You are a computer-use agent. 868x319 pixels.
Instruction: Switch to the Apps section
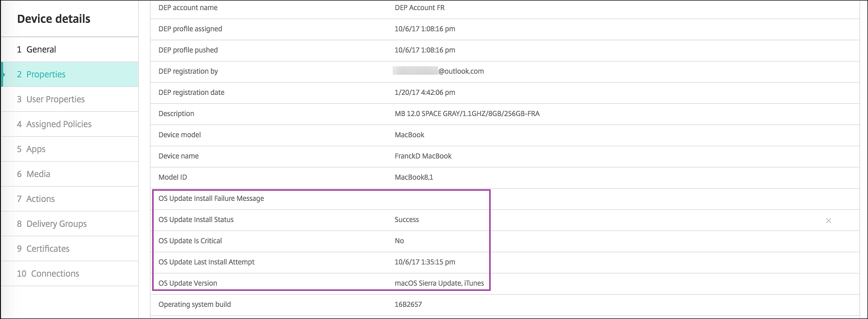[36, 149]
